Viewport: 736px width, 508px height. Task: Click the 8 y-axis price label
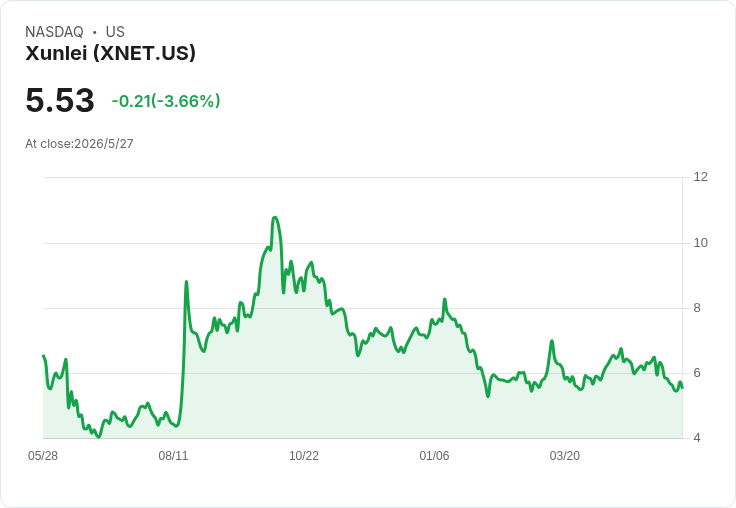click(x=697, y=308)
